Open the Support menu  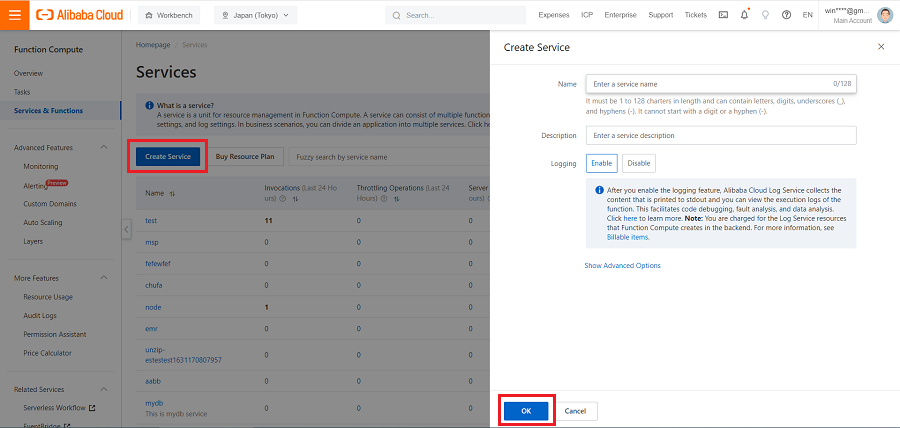tap(660, 15)
